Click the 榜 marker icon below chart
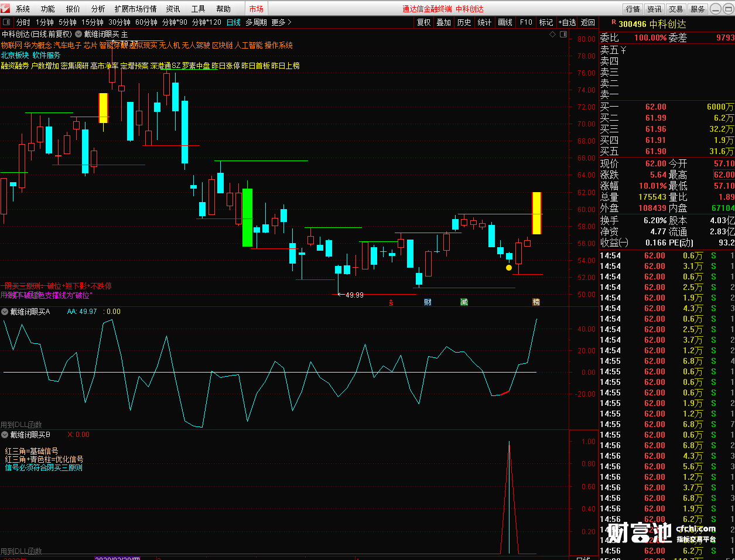735x560 pixels. coord(536,302)
